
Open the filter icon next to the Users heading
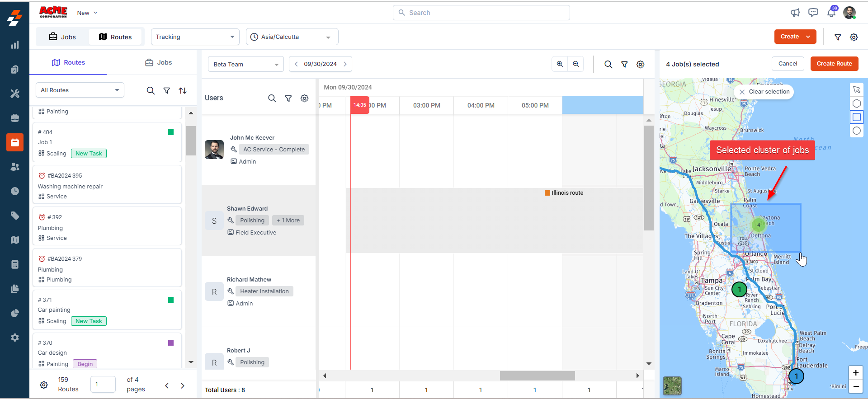click(x=288, y=98)
